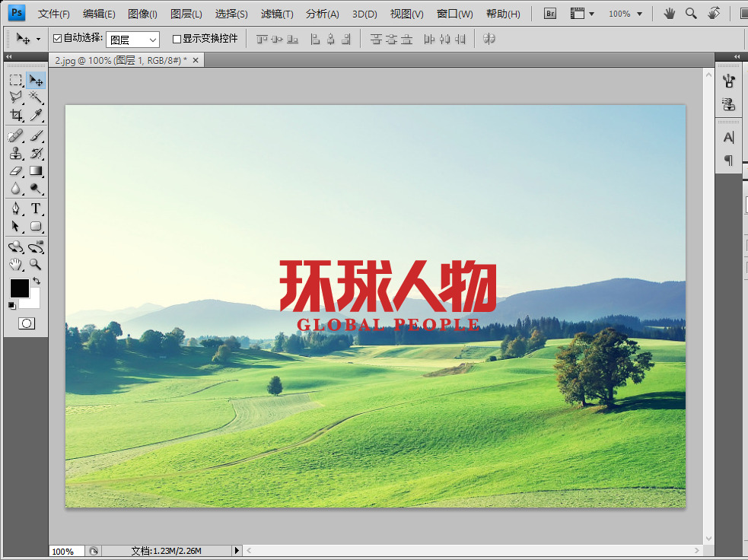Select the Rectangular Marquee tool
The height and width of the screenshot is (560, 748).
pos(16,80)
